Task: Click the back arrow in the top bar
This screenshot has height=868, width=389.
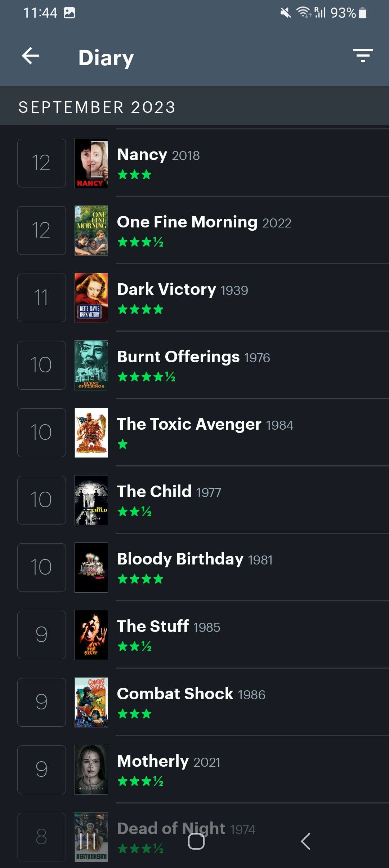Action: 31,56
